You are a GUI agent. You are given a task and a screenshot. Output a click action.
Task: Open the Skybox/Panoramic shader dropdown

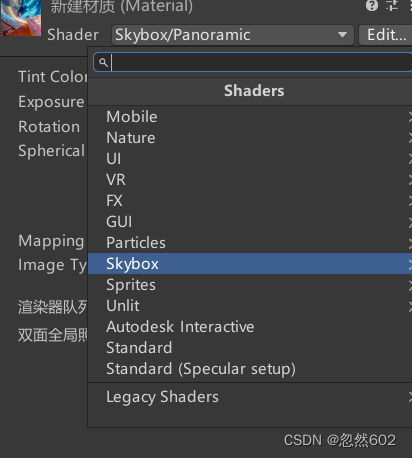(x=233, y=35)
